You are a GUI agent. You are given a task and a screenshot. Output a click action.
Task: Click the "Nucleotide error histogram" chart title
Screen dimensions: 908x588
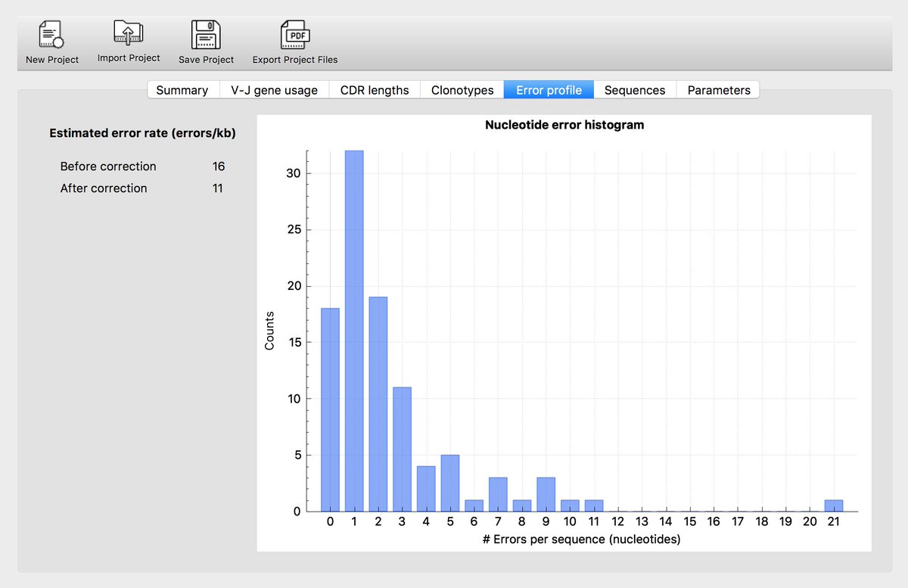[564, 125]
